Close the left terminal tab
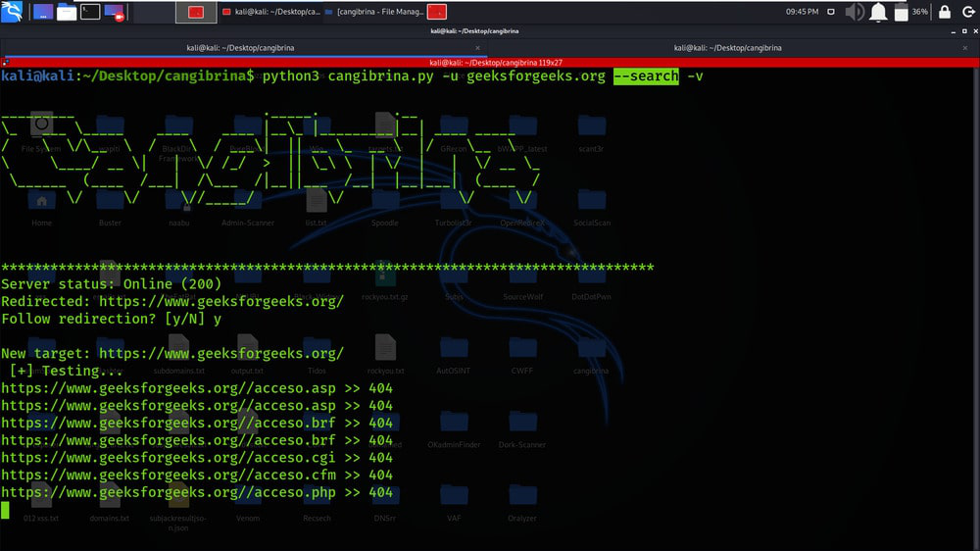 click(x=477, y=48)
